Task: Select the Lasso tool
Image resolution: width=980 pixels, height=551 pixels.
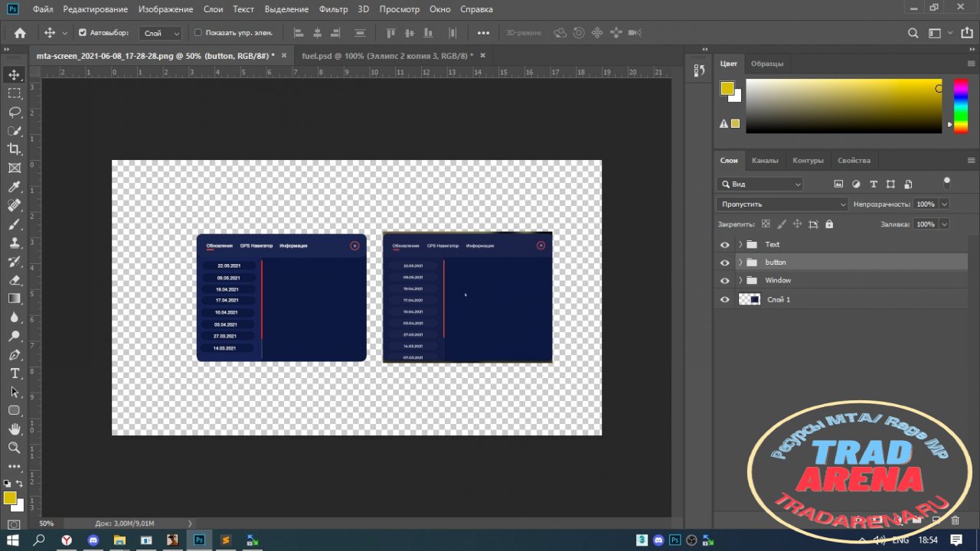Action: (15, 112)
